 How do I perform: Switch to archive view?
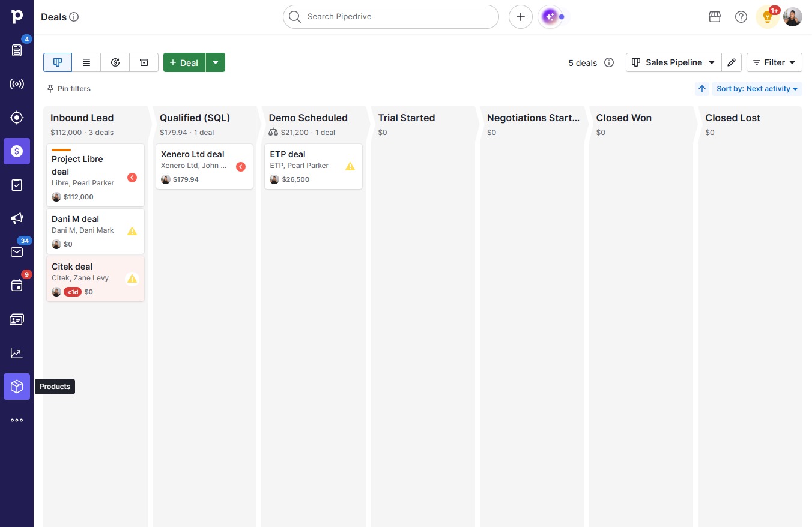[144, 62]
